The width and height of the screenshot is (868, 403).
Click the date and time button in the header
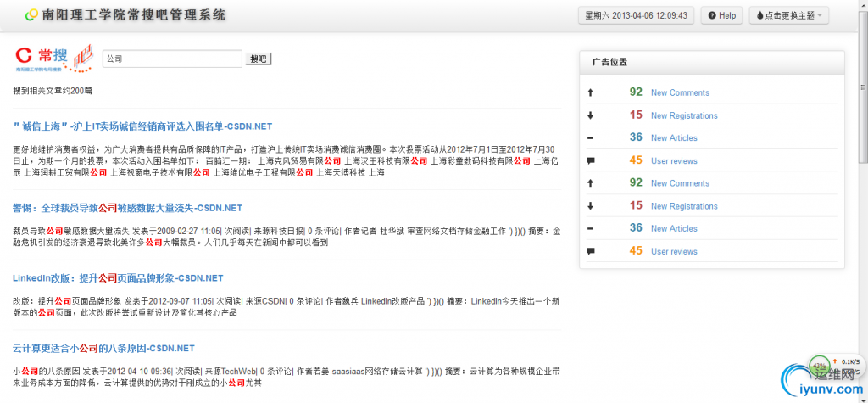click(x=636, y=15)
